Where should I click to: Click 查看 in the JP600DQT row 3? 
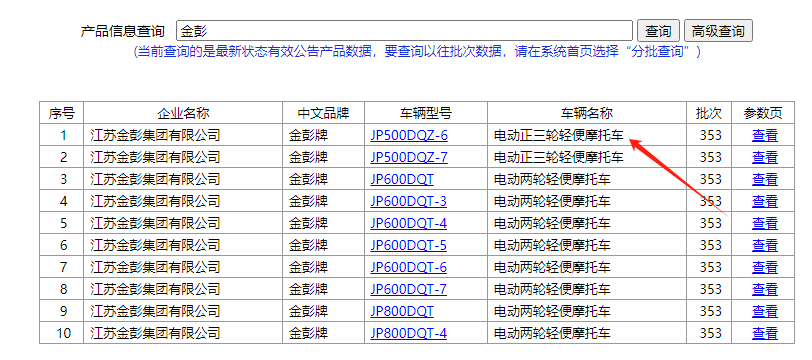pyautogui.click(x=765, y=179)
